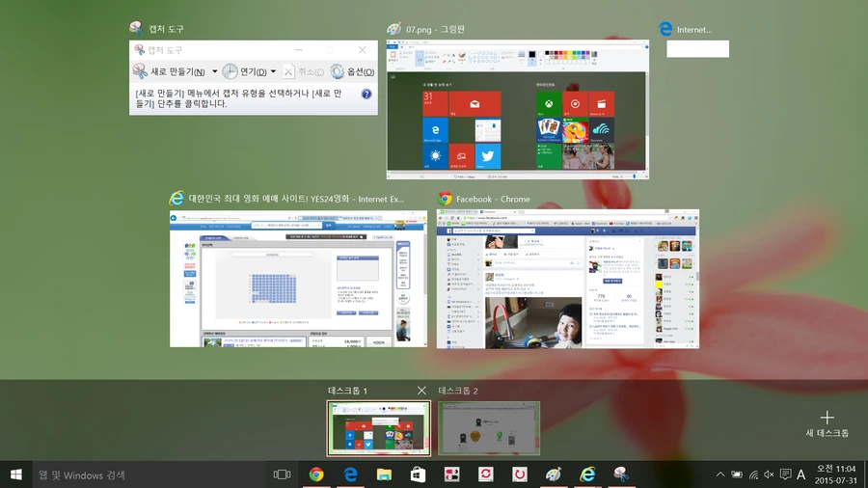Click the Task View taskbar button
868x488 pixels.
pyautogui.click(x=282, y=474)
